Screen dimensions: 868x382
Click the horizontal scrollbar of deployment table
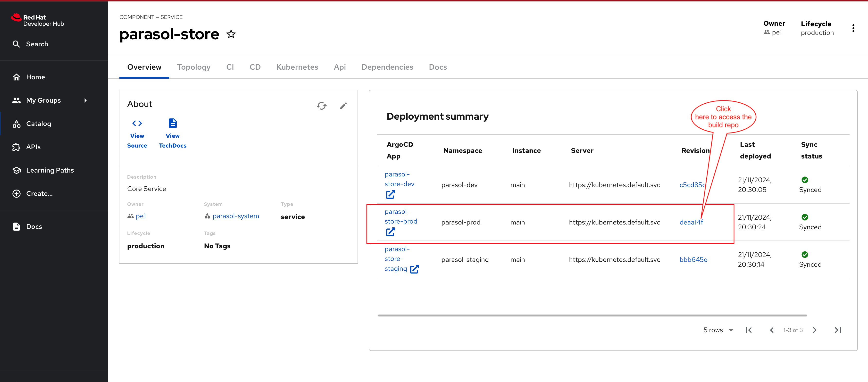point(592,315)
